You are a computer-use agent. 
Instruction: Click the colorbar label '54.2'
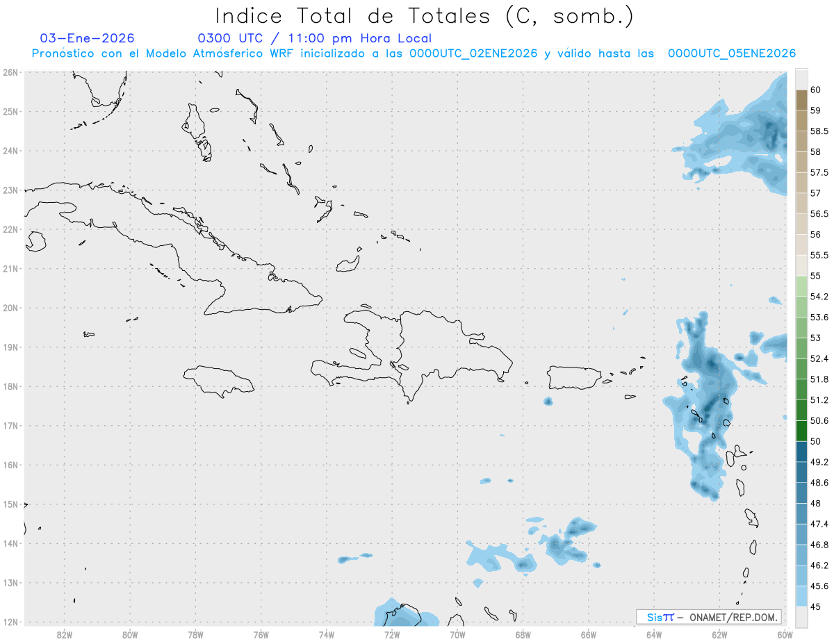pos(819,297)
